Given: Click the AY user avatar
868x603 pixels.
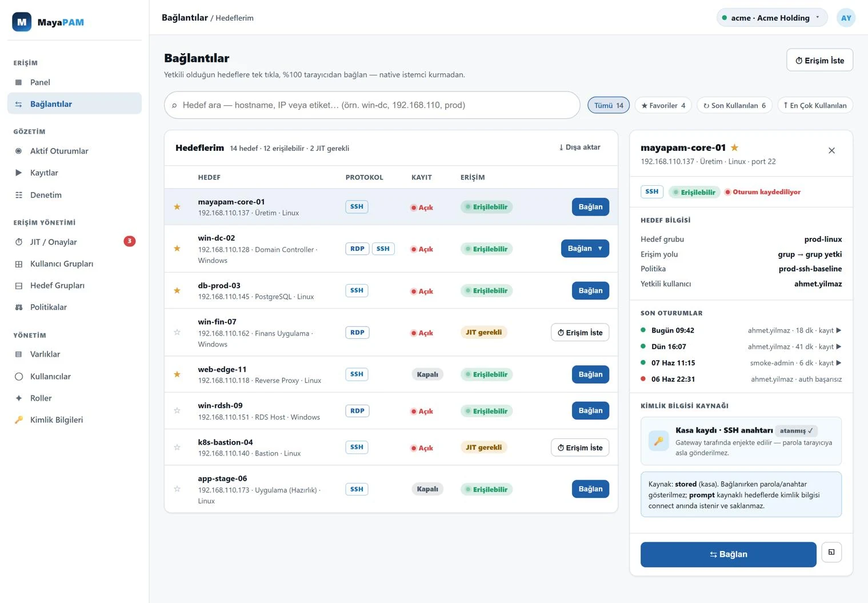Looking at the screenshot, I should (846, 18).
